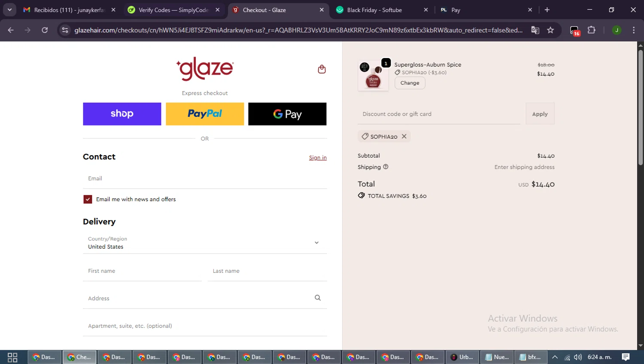Close the Pay tab
Viewport: 644px width, 364px height.
[x=530, y=9]
